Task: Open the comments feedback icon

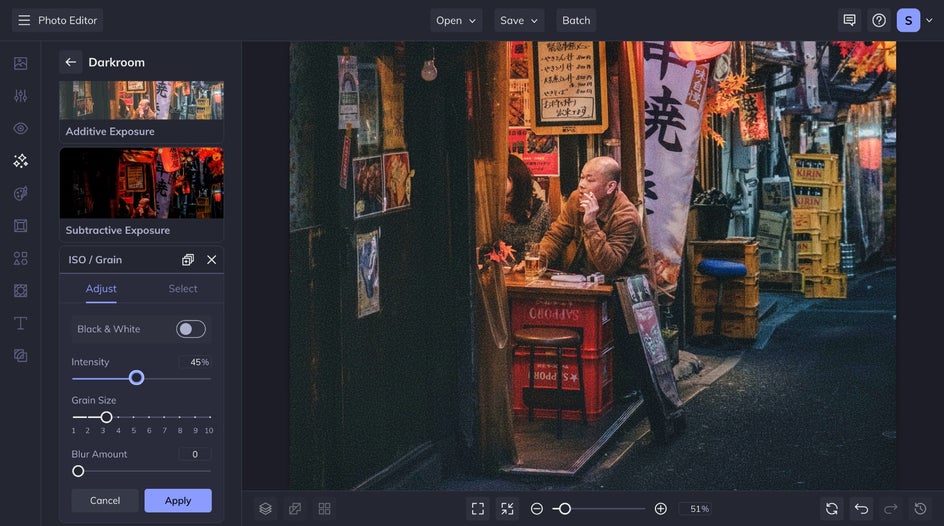Action: (x=849, y=20)
